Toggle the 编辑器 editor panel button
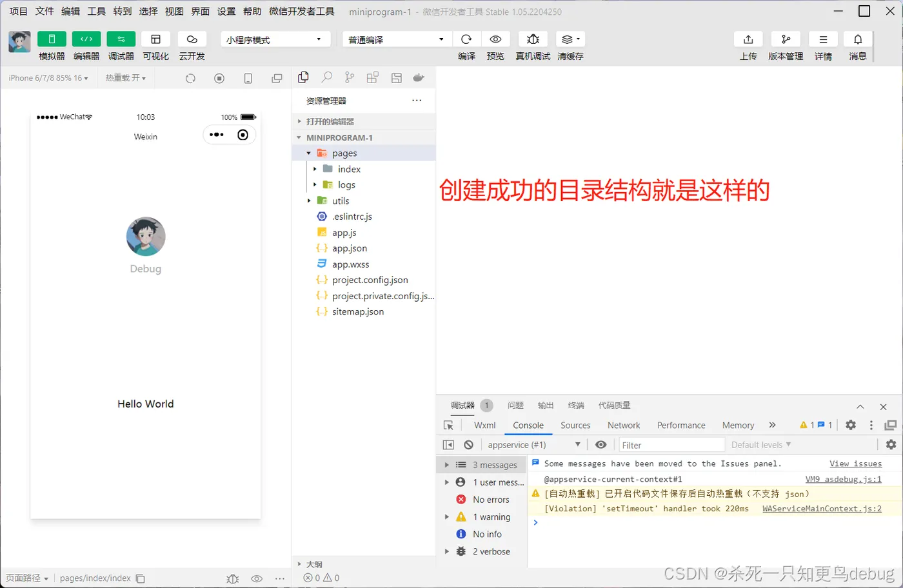This screenshot has width=903, height=588. [x=86, y=39]
